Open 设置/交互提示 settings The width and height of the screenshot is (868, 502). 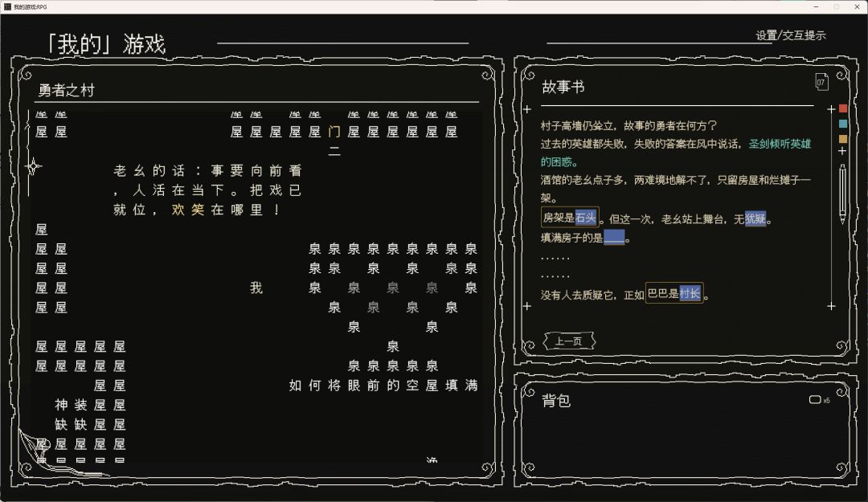(x=791, y=35)
